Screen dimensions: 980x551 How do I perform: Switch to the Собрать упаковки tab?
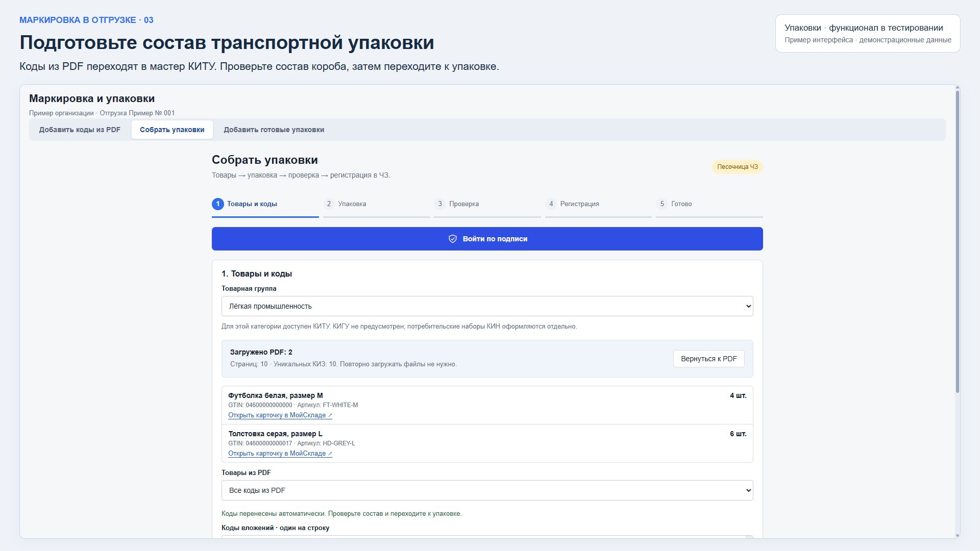(172, 130)
